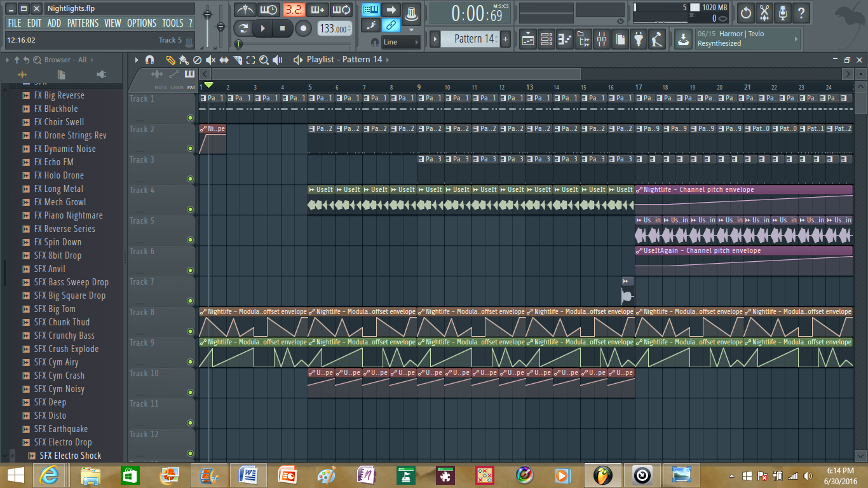Open the tempo tapper icon

click(657, 39)
